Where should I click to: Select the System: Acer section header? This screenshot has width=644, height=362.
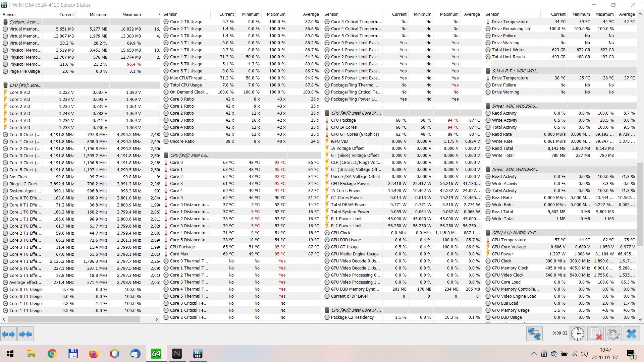click(80, 22)
